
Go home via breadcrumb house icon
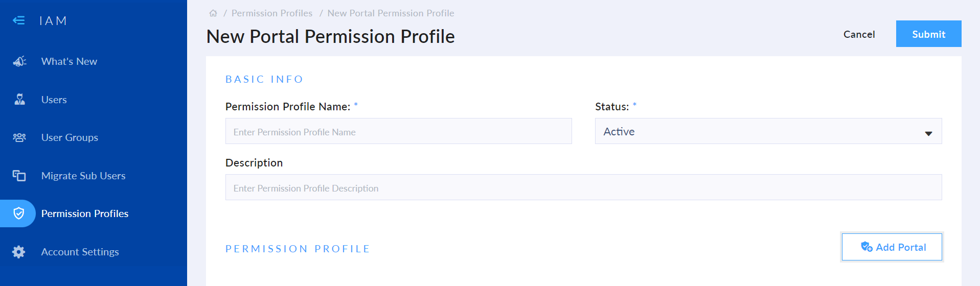213,13
